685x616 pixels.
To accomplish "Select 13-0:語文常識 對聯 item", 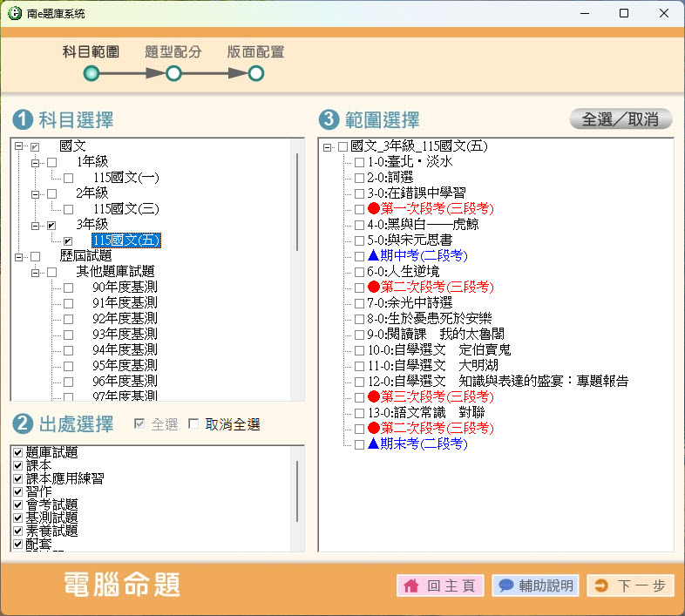I will 426,412.
